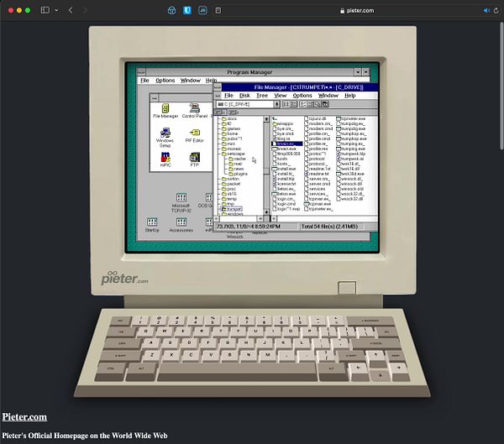The image size is (504, 444).
Task: Open the View menu in File Manager
Action: 280,96
